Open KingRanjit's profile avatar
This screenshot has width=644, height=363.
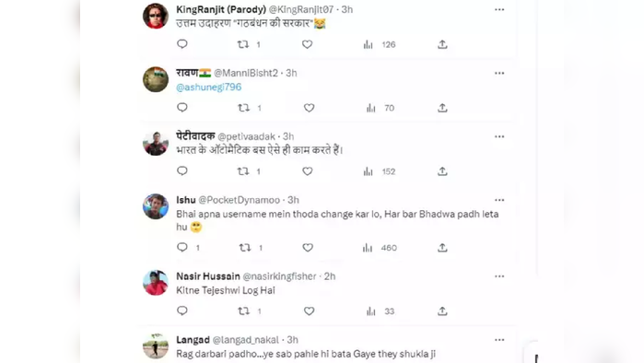coord(156,16)
